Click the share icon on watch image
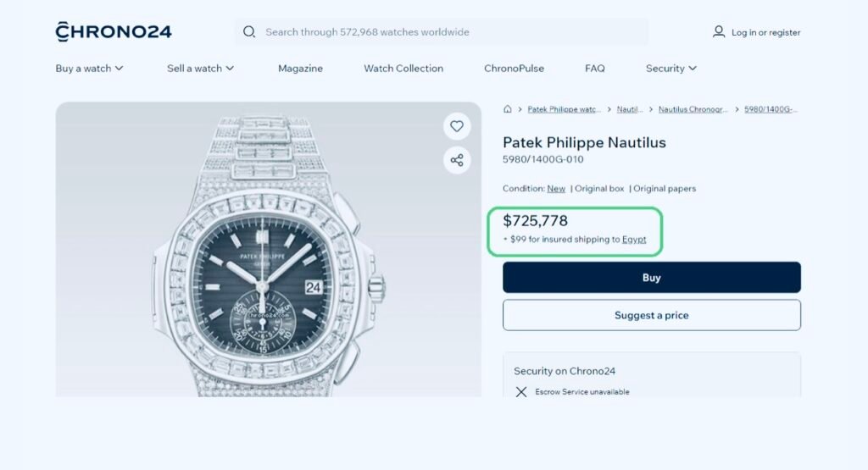The height and width of the screenshot is (470, 868). (457, 160)
